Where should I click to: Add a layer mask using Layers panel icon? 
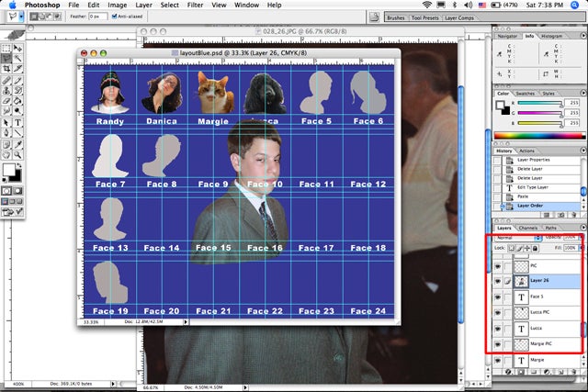521,372
